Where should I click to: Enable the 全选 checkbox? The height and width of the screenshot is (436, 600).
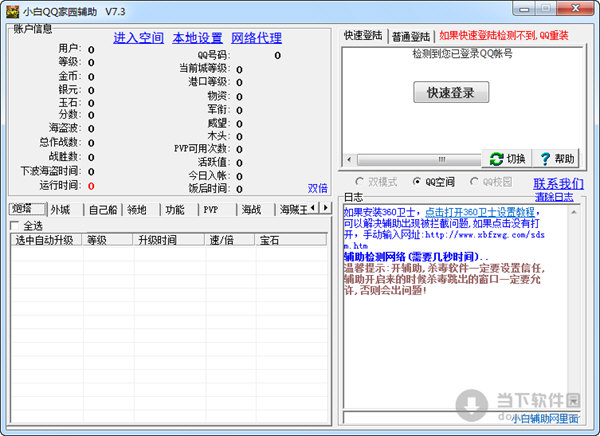click(15, 226)
